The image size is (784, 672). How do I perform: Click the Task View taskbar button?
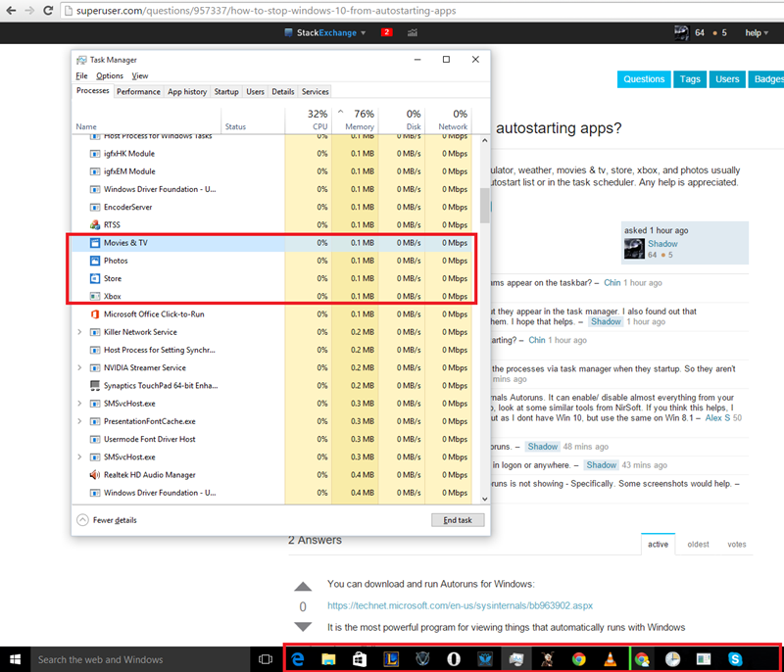click(x=264, y=659)
